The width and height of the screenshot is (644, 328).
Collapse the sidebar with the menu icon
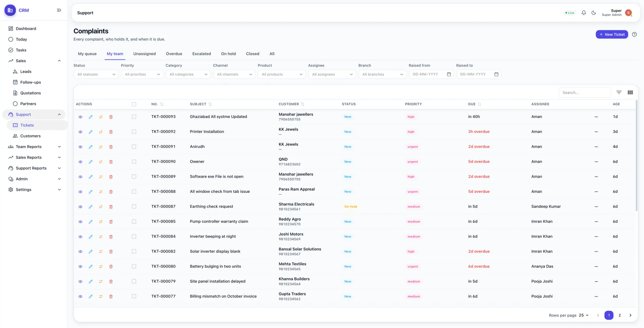click(59, 10)
